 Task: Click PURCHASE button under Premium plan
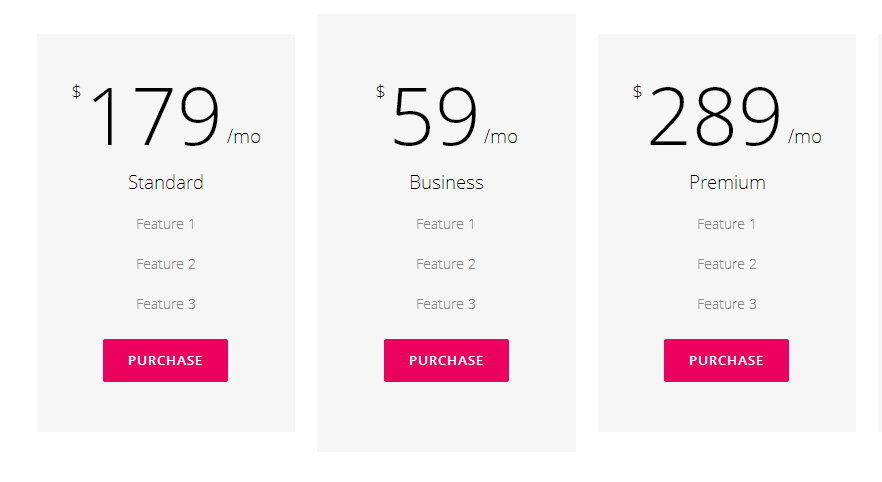(726, 360)
